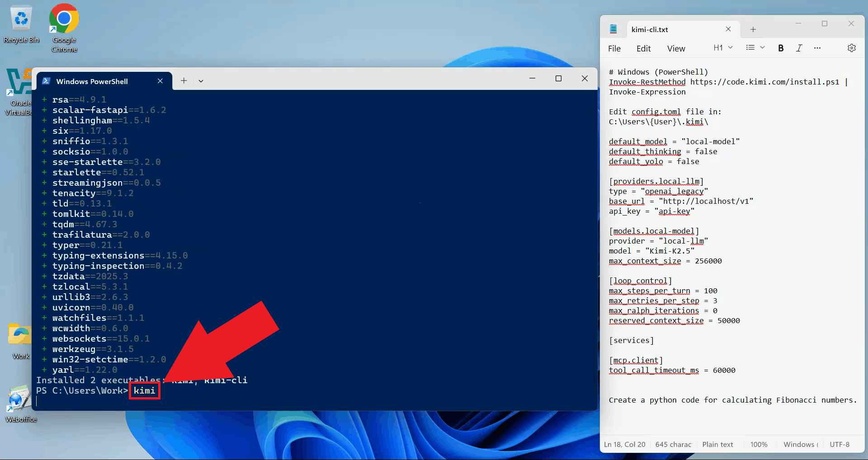Open the File menu in Notepad
Viewport: 868px width, 460px height.
[614, 48]
